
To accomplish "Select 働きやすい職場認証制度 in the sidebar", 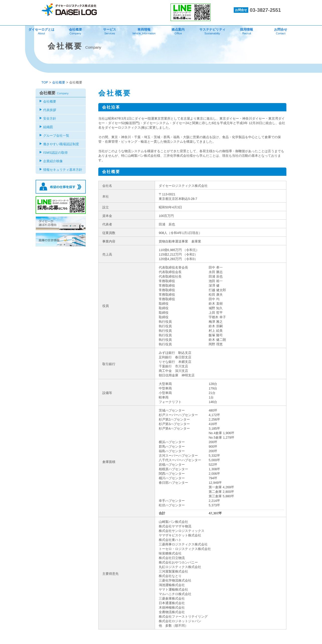I will click(61, 144).
